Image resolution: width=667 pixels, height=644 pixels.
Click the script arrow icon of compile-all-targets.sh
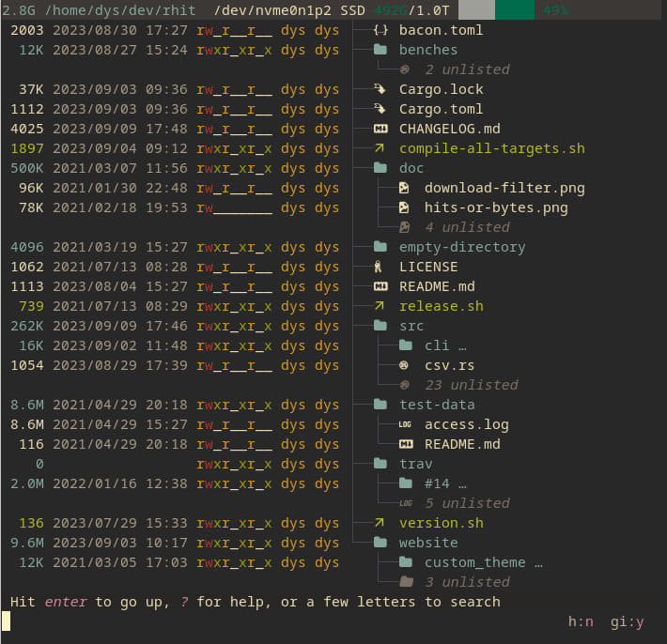(x=379, y=148)
